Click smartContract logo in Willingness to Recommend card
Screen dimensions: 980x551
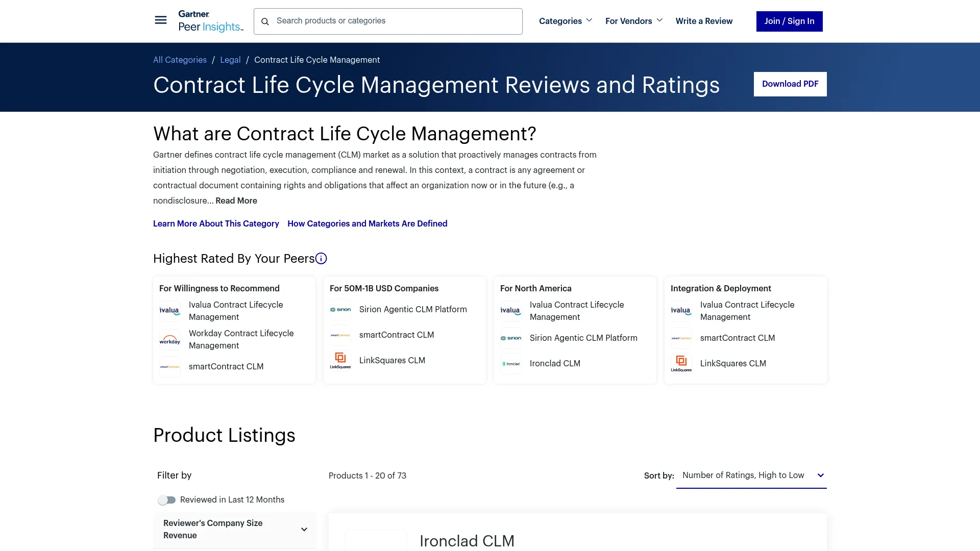[170, 367]
